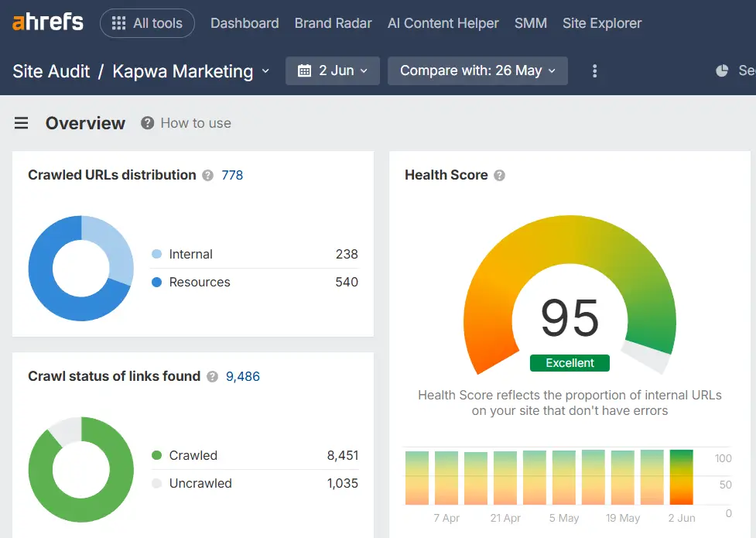
Task: Click the Site Audit breadcrumb
Action: (x=51, y=71)
